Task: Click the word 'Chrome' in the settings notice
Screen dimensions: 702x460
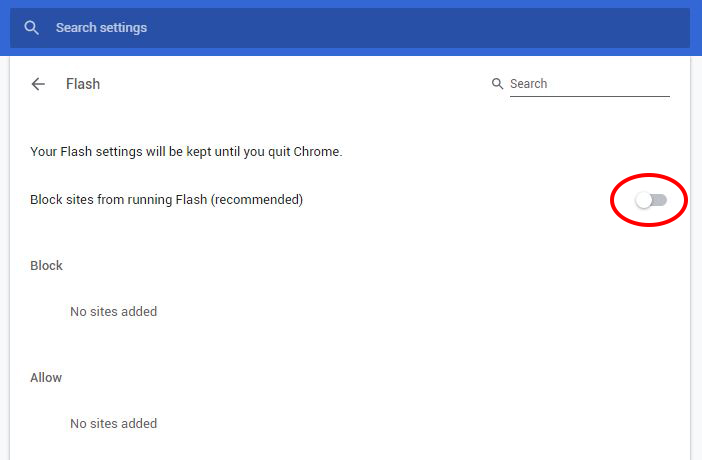Action: point(317,151)
